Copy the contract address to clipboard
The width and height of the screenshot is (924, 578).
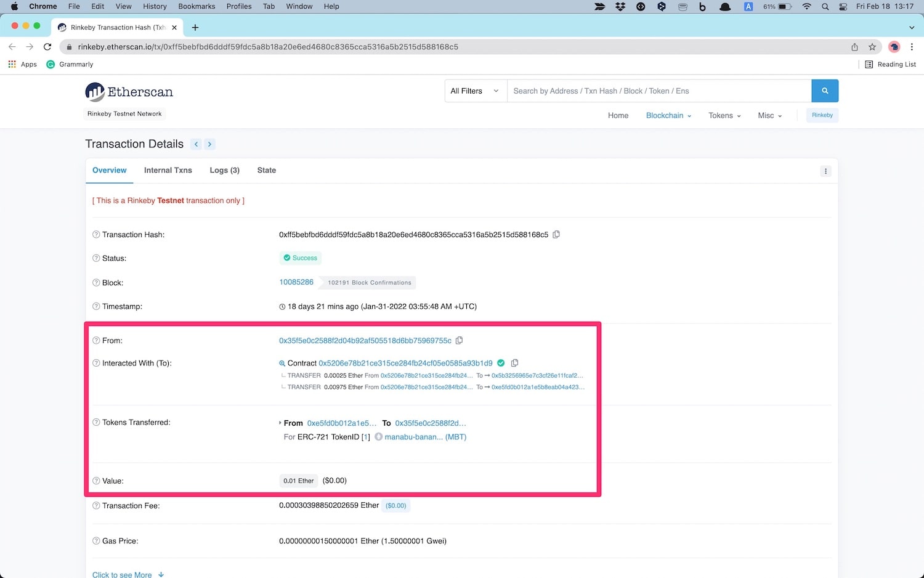click(x=514, y=363)
